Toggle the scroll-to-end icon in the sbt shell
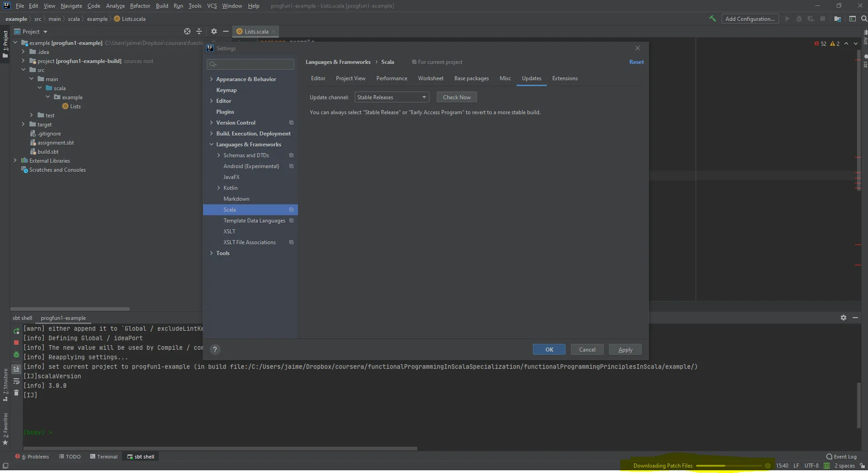Viewport: 868px width, 473px height. (x=16, y=369)
